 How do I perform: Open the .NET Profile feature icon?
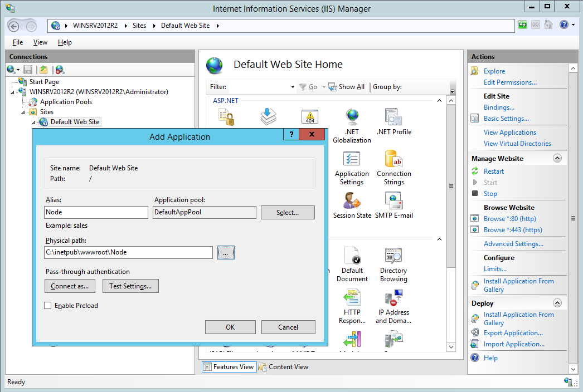[393, 122]
